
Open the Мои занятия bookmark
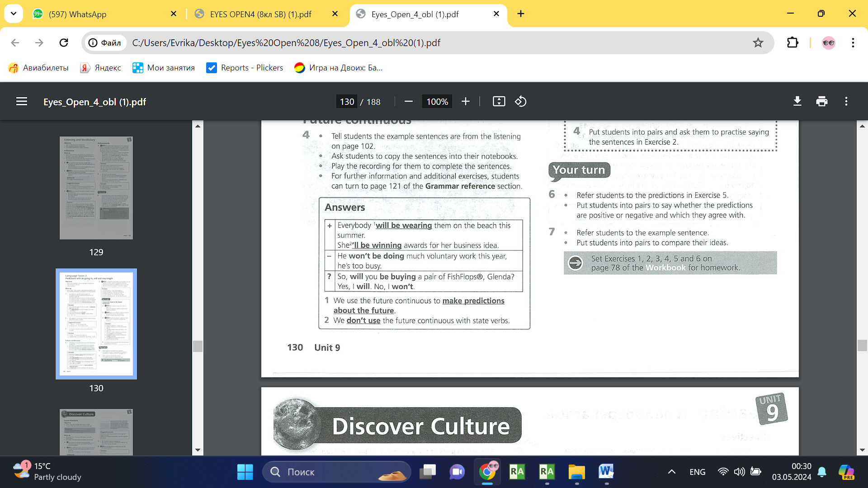pyautogui.click(x=164, y=68)
